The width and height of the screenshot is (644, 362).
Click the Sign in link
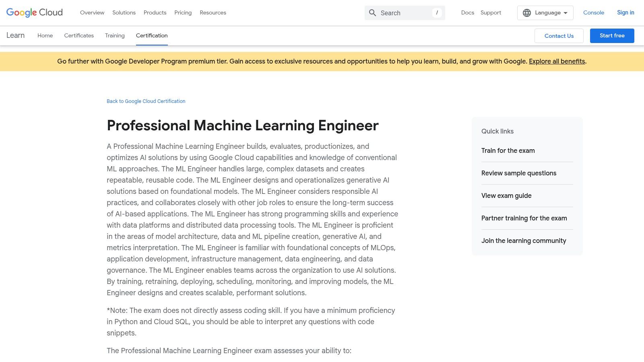click(625, 13)
